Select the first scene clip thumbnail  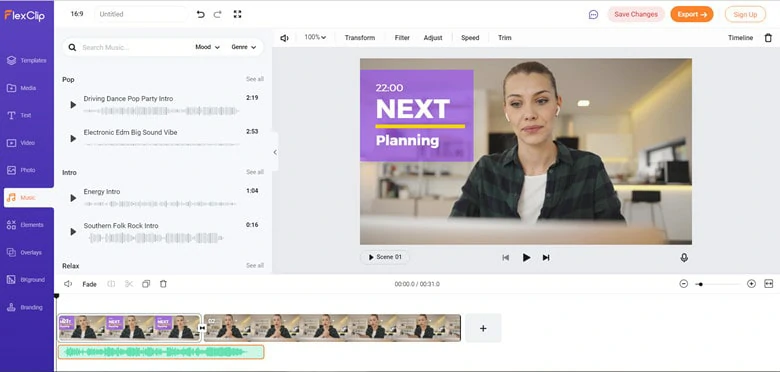(x=129, y=328)
